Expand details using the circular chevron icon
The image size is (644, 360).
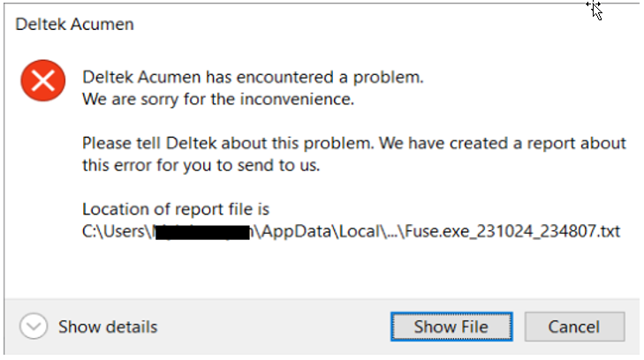click(34, 326)
